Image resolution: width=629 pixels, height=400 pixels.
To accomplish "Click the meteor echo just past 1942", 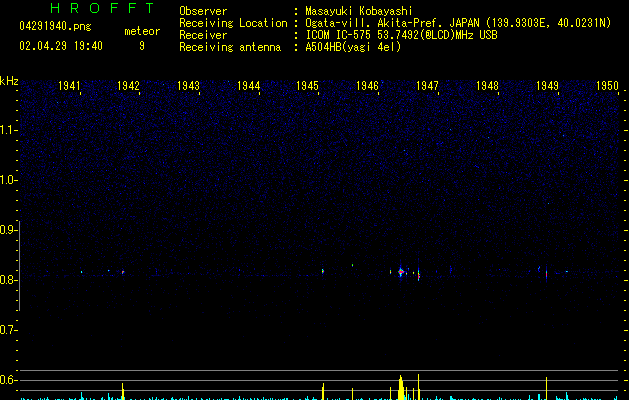I will pyautogui.click(x=123, y=272).
